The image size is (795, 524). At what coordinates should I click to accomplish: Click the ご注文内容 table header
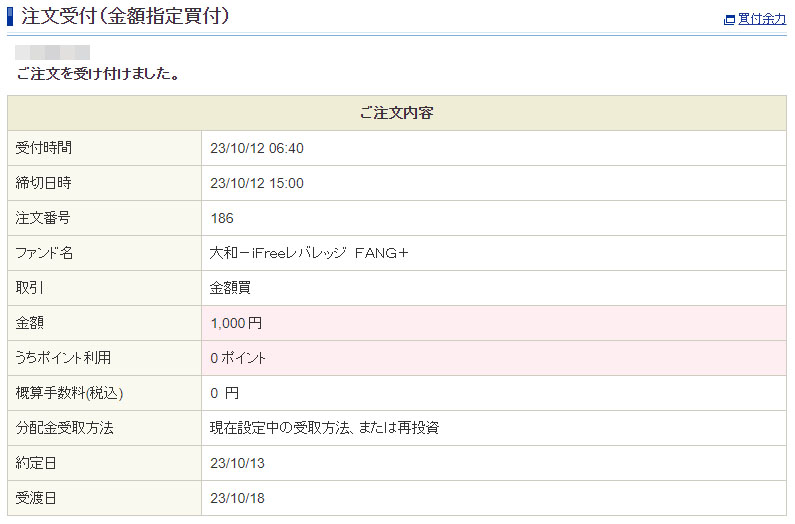(x=396, y=113)
